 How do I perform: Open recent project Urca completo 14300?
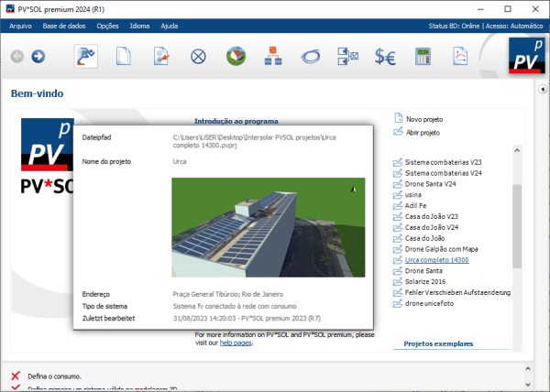[x=436, y=260]
